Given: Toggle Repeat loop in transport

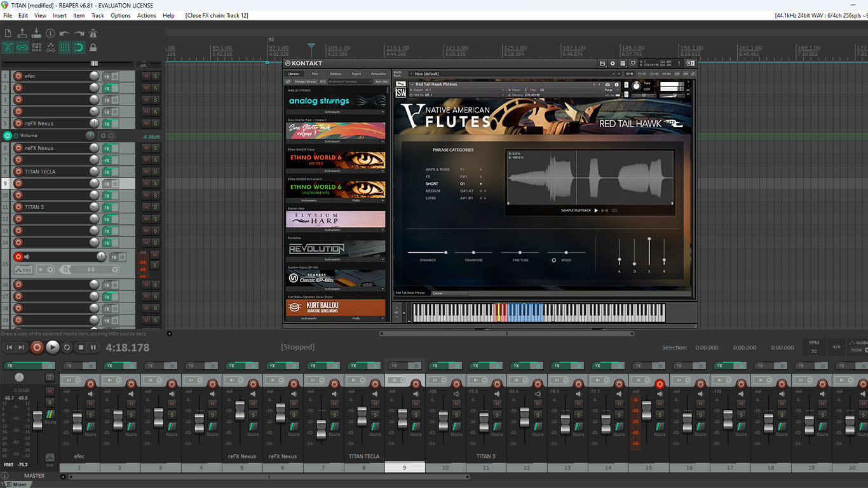Looking at the screenshot, I should click(x=67, y=348).
